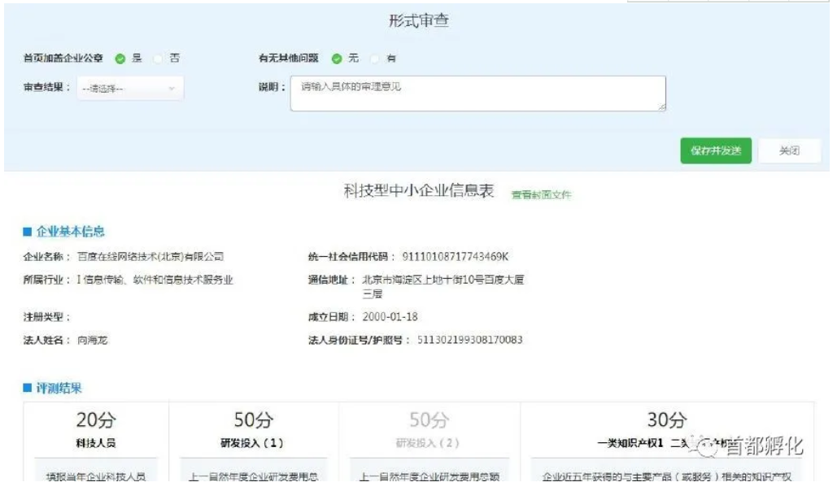Select '是' for 首页加盖企业公章
The height and width of the screenshot is (504, 837).
click(x=120, y=59)
